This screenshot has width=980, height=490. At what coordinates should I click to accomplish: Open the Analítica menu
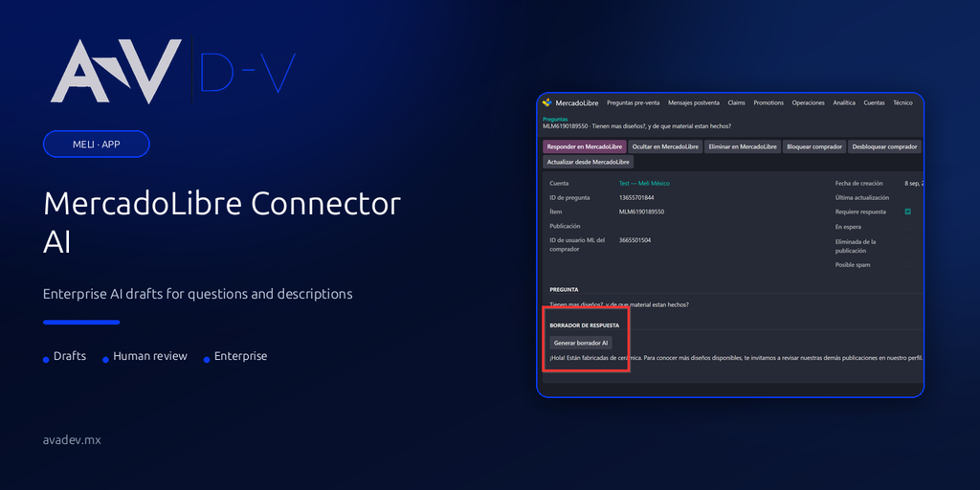pos(844,102)
